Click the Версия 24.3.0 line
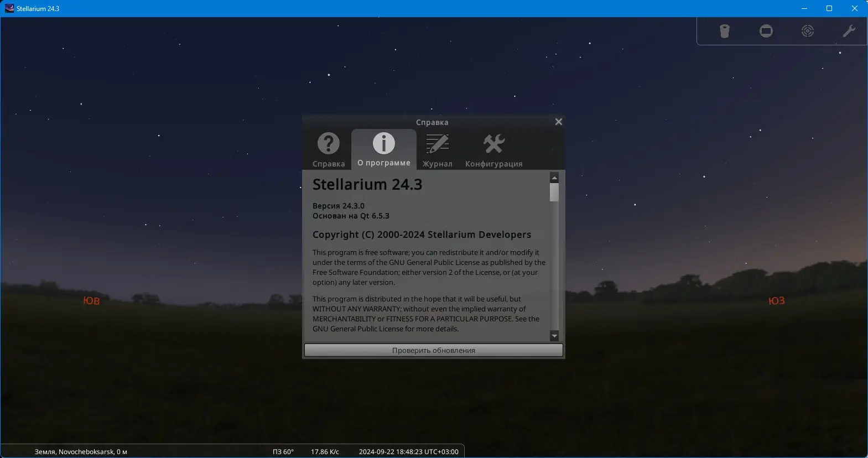 [339, 206]
